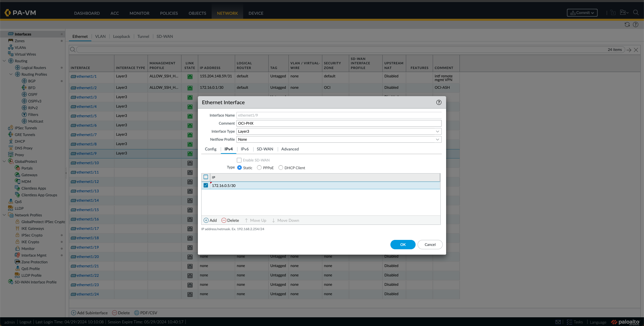The width and height of the screenshot is (644, 326).
Task: Navigate to the POLICIES menu
Action: 169,13
